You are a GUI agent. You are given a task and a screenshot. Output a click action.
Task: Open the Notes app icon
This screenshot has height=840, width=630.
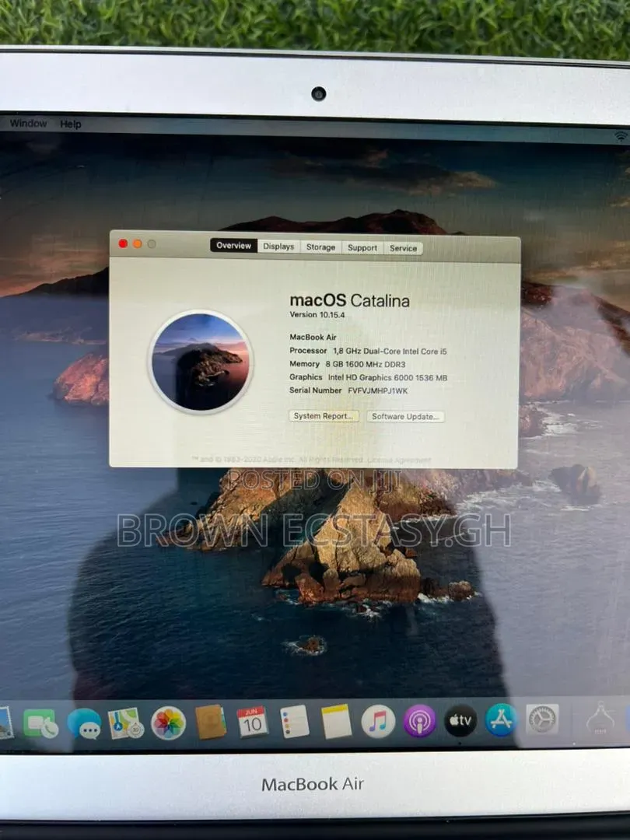coord(337,721)
